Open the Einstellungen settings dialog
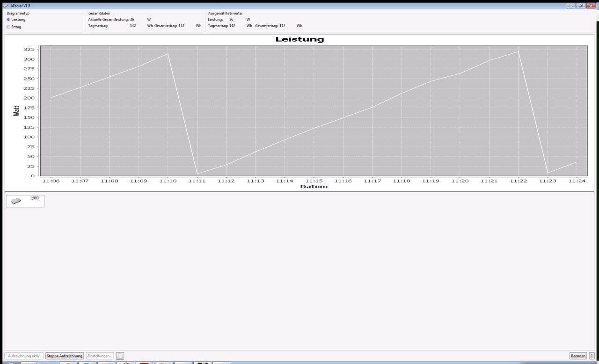Viewport: 599px width, 364px height. tap(100, 356)
